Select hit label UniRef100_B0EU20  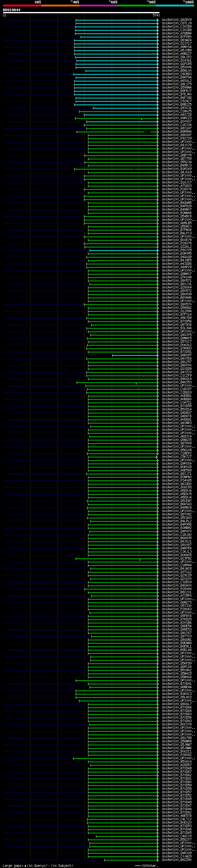tap(176, 822)
